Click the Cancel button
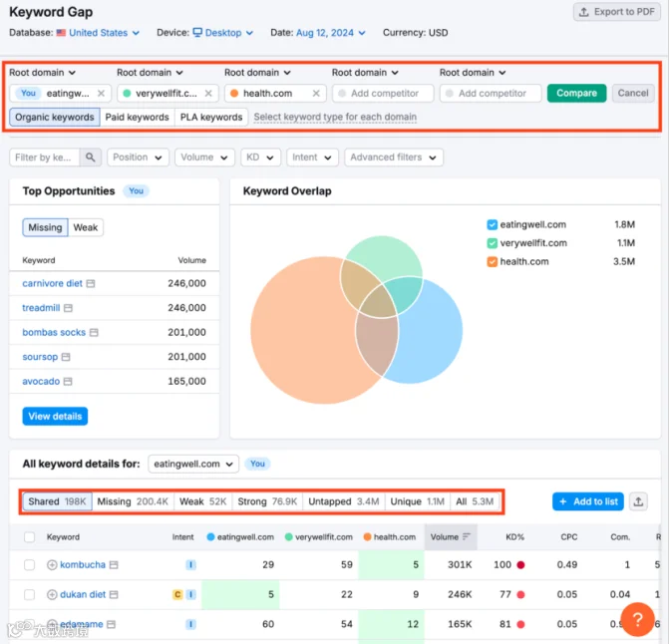Viewport: 669px width, 644px height. [633, 94]
